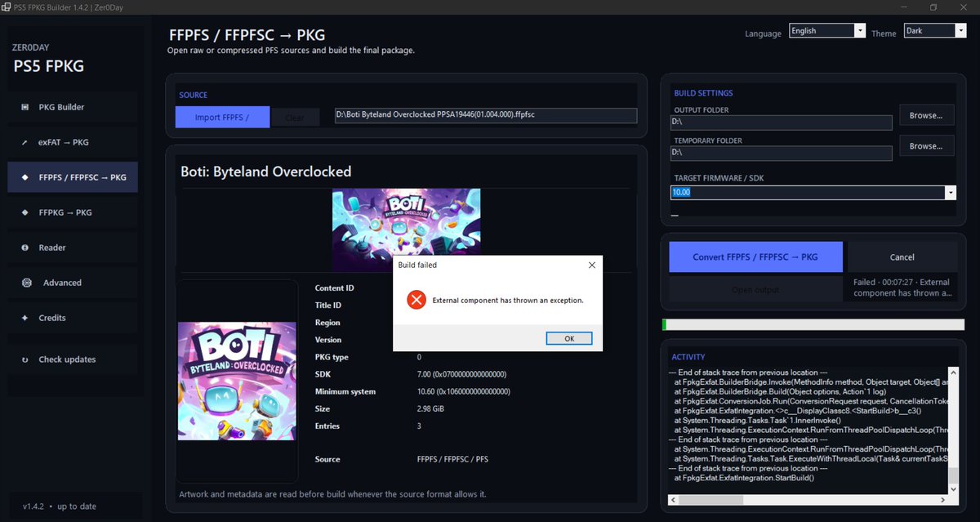Open the Advanced page
This screenshot has height=522, width=980.
pos(73,283)
